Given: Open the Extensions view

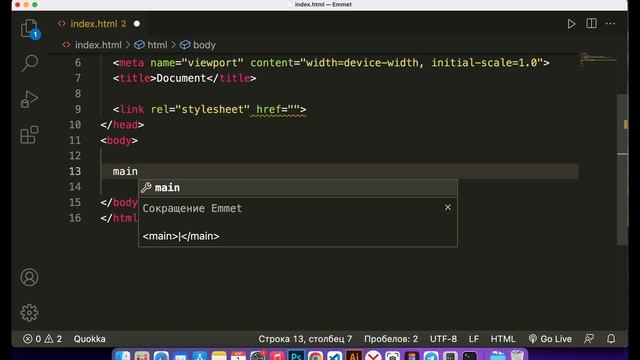Looking at the screenshot, I should (x=29, y=135).
